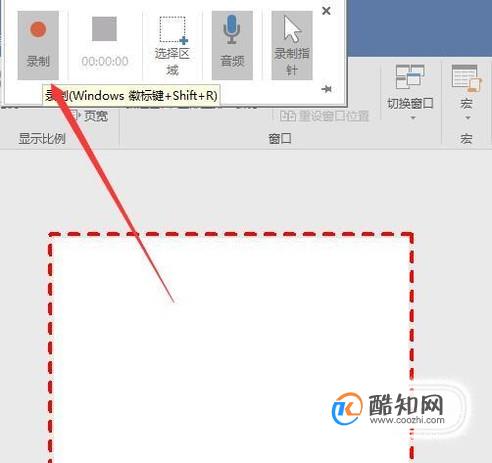The width and height of the screenshot is (492, 463).
Task: Click the 录制 Windows+Shift+R tooltip
Action: pos(131,96)
